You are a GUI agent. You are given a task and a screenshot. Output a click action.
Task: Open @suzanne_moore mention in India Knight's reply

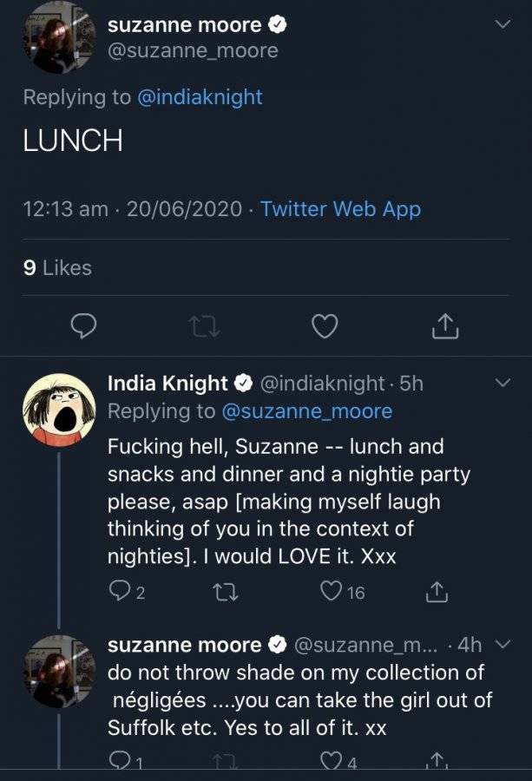pyautogui.click(x=307, y=411)
